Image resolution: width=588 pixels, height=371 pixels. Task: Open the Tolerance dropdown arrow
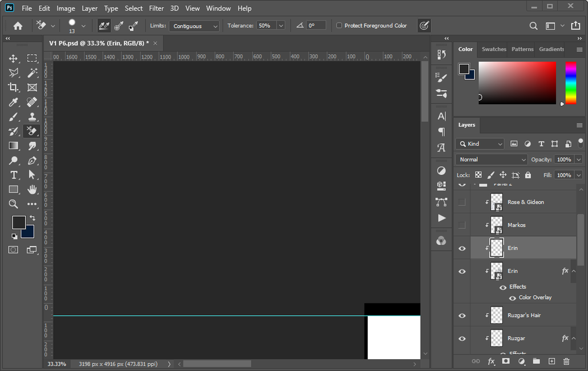[281, 25]
